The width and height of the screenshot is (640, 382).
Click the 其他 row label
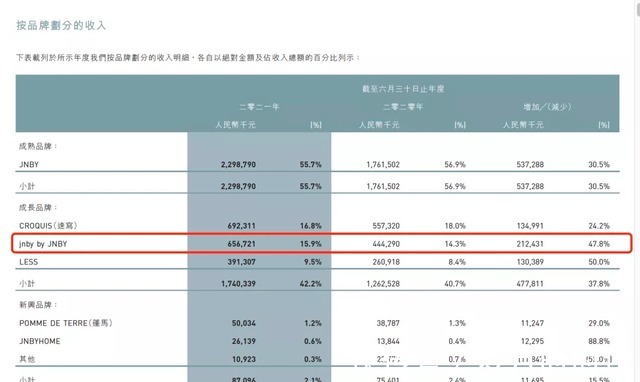(x=27, y=360)
